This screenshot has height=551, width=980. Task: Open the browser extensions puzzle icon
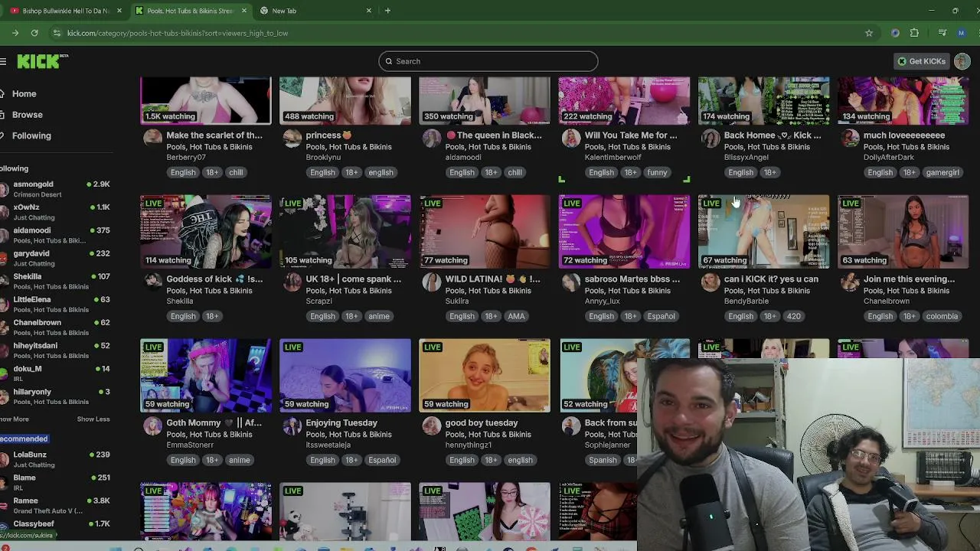(x=914, y=33)
